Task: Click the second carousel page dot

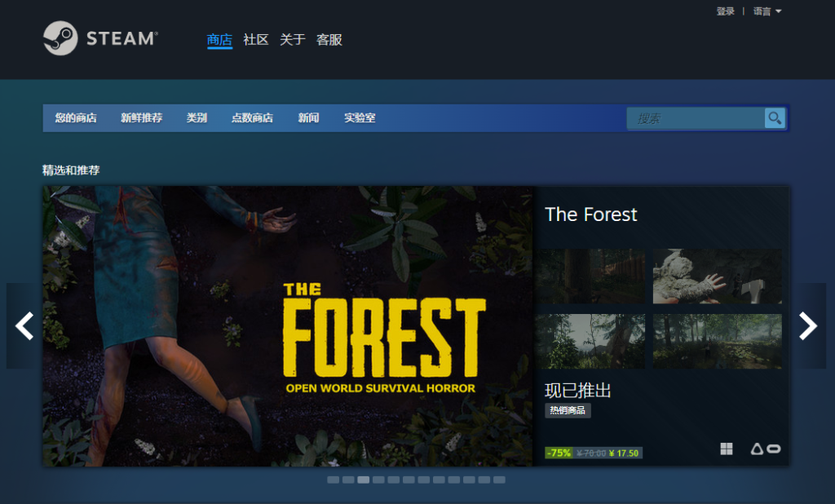Action: click(348, 480)
